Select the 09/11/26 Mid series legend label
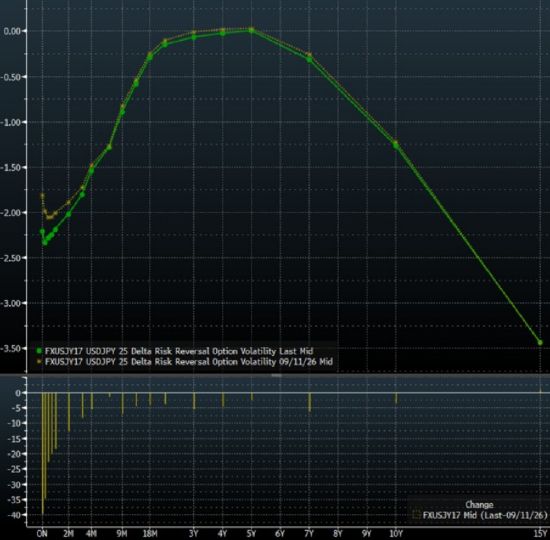 [188, 361]
